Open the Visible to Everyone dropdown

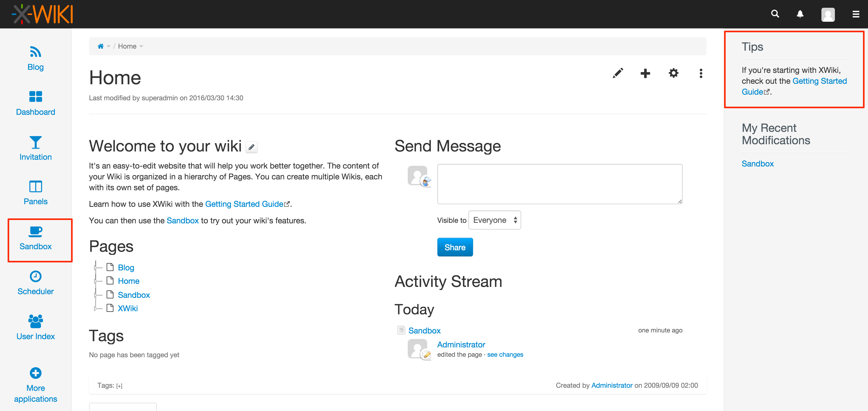tap(495, 220)
